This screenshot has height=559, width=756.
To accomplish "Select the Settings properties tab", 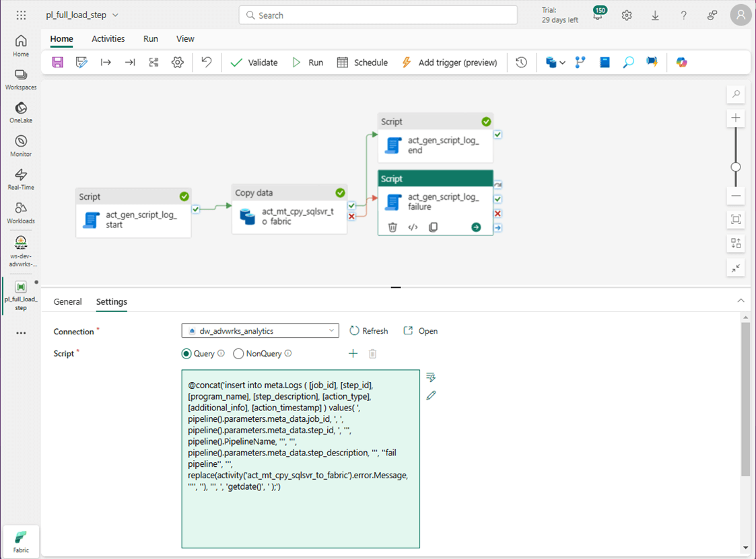I will tap(111, 301).
